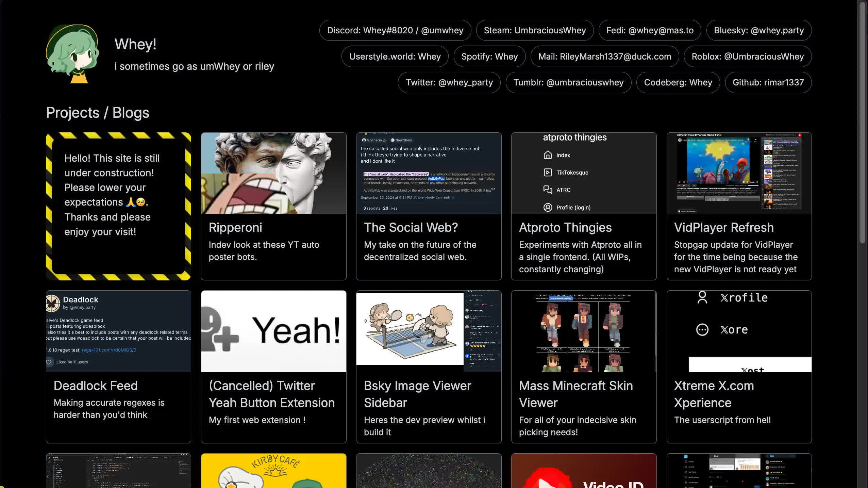Click the heart icon beside Liked by 11 users
The image size is (868, 488).
point(49,362)
